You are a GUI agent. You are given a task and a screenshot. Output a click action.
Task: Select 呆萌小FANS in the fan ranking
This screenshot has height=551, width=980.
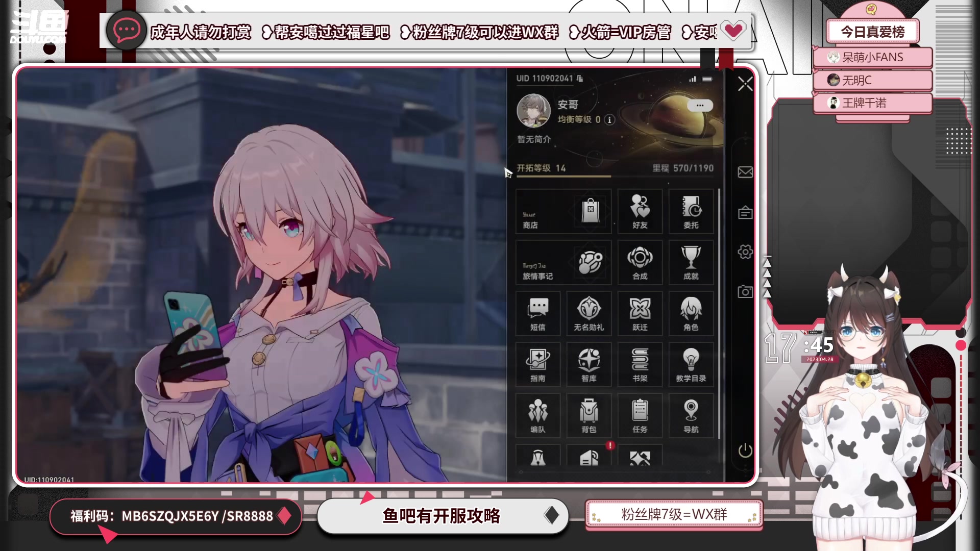[872, 58]
